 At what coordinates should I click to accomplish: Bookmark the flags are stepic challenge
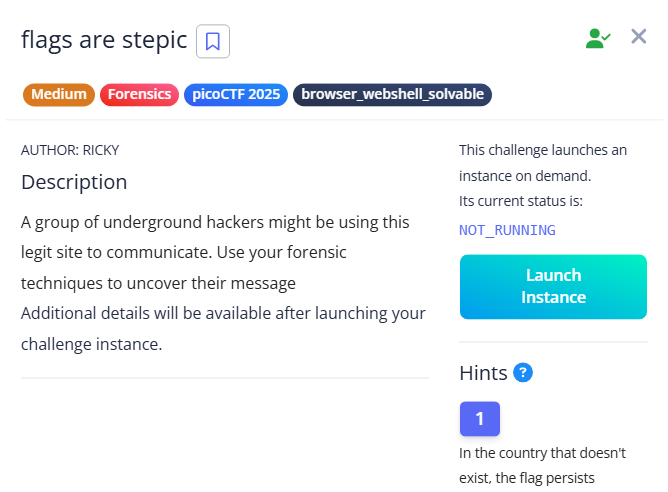click(213, 41)
